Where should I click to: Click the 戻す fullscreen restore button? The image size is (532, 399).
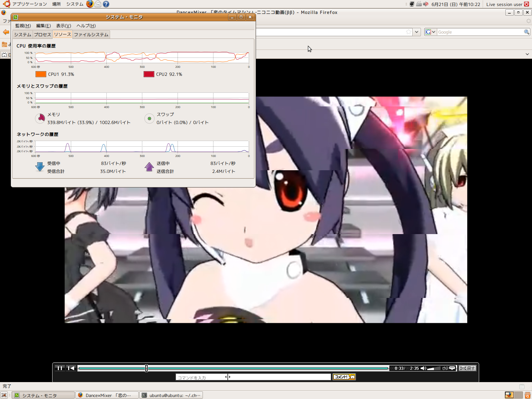click(467, 368)
